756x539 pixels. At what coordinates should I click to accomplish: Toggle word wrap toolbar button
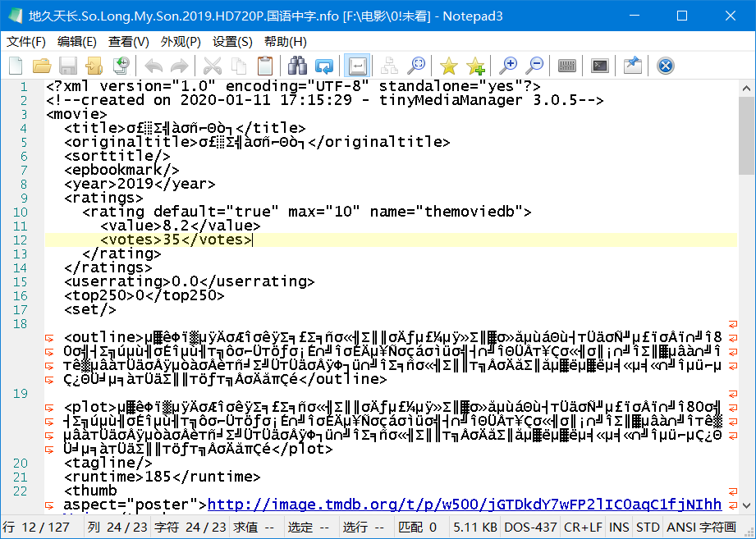click(x=357, y=66)
